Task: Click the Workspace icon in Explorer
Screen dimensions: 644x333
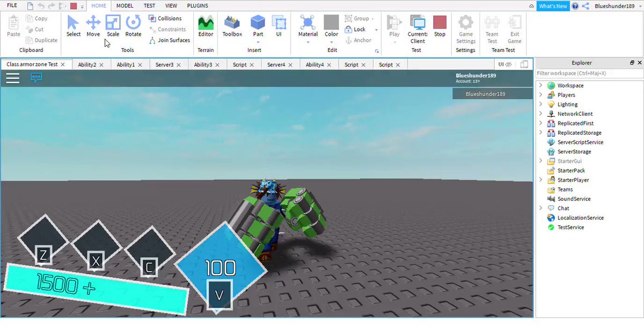Action: pos(551,86)
